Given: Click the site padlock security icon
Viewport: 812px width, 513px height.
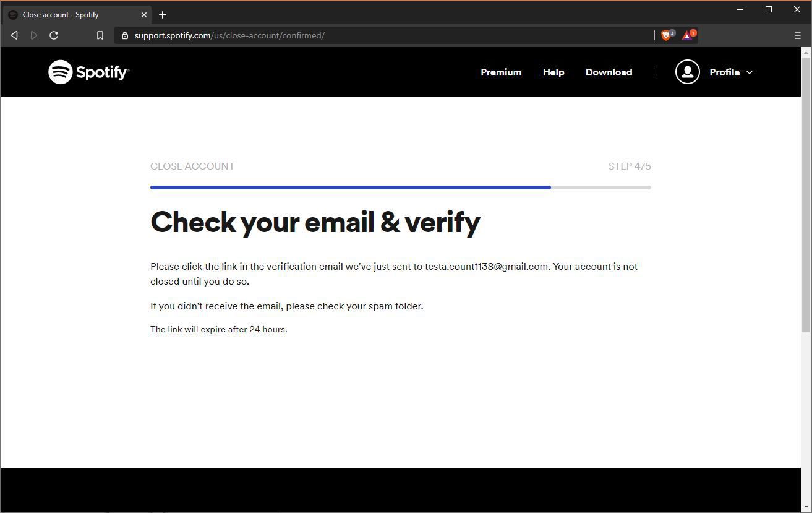Looking at the screenshot, I should point(124,35).
